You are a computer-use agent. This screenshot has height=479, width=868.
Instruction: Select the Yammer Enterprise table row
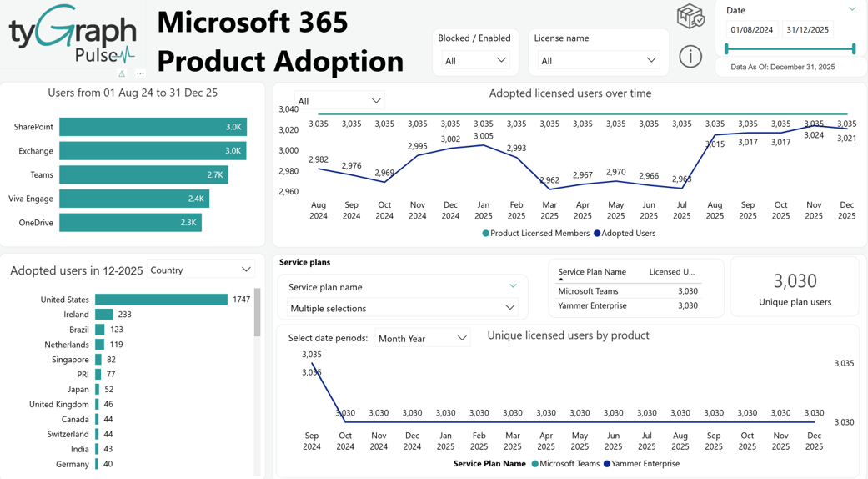628,305
